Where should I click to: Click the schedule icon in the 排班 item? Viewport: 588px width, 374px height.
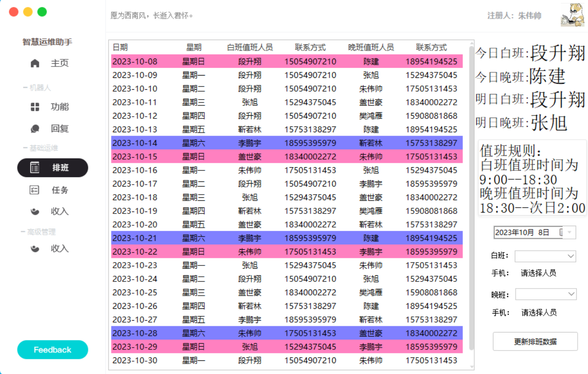coord(35,168)
